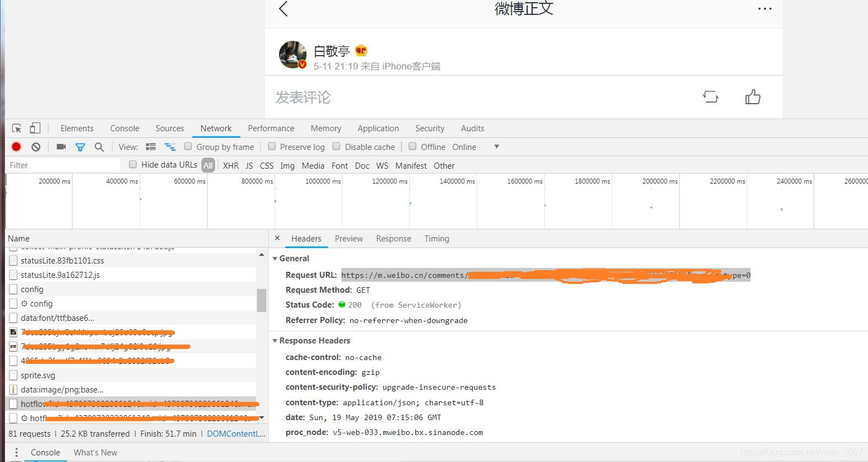Click the DOMContentL... link in status bar
This screenshot has width=868, height=462.
click(x=236, y=434)
